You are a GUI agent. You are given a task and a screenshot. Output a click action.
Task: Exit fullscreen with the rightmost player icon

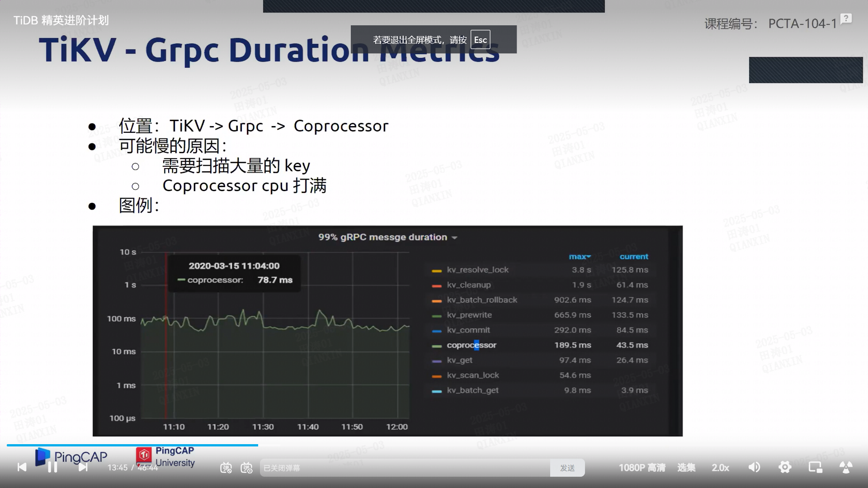[x=846, y=467]
